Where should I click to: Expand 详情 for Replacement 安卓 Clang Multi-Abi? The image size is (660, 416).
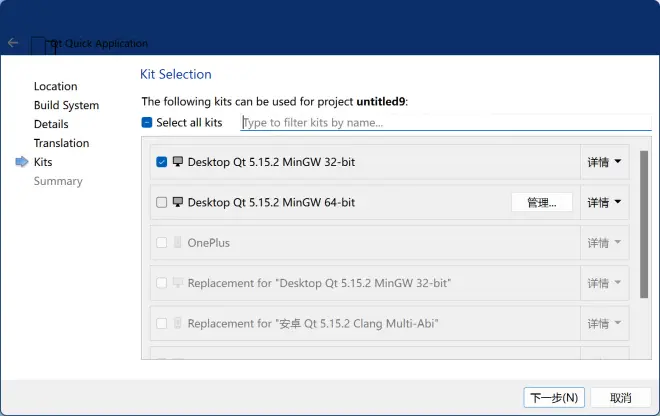pos(604,323)
